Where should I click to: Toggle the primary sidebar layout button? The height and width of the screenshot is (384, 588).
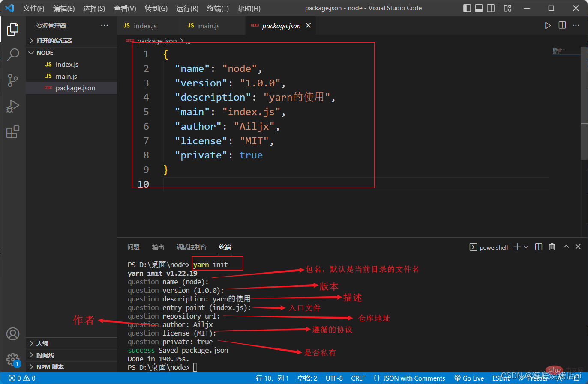click(467, 8)
